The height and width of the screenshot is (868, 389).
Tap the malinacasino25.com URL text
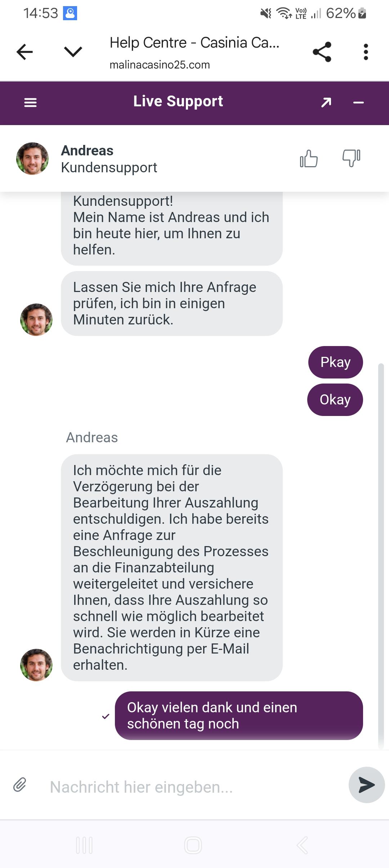point(160,65)
